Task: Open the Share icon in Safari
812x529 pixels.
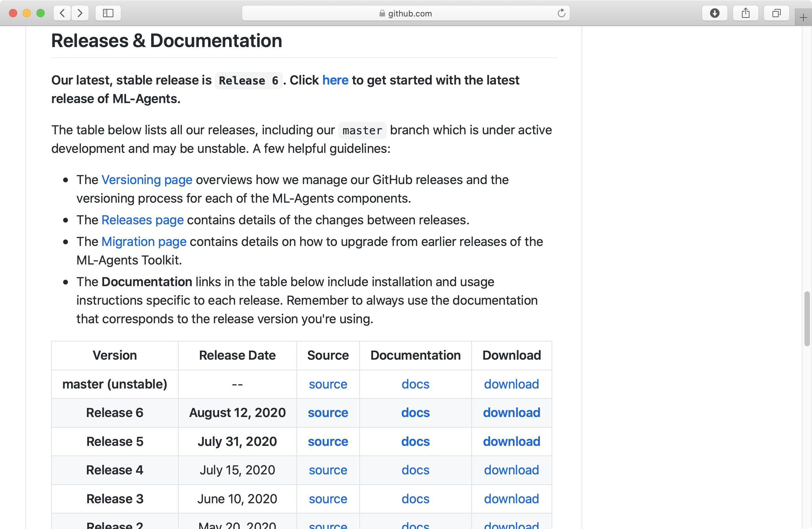Action: pyautogui.click(x=745, y=13)
